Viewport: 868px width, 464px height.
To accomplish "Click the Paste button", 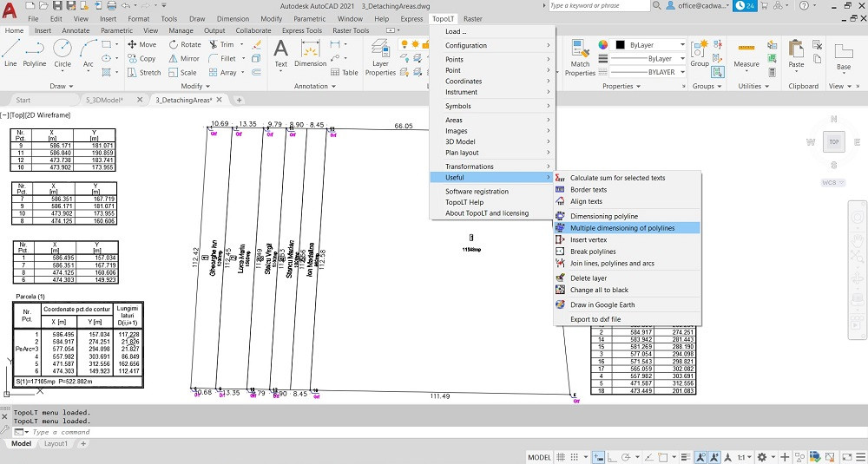I will 796,54.
